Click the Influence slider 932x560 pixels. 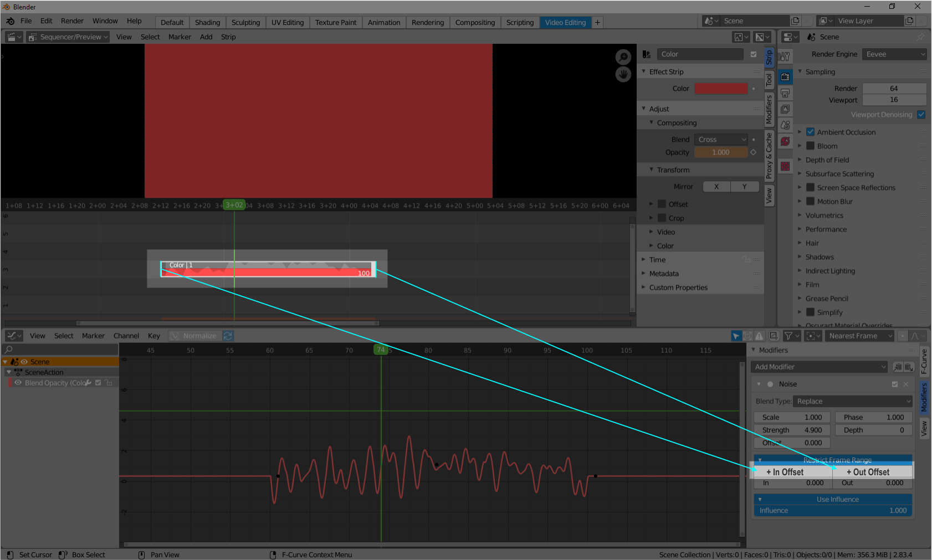click(x=833, y=511)
